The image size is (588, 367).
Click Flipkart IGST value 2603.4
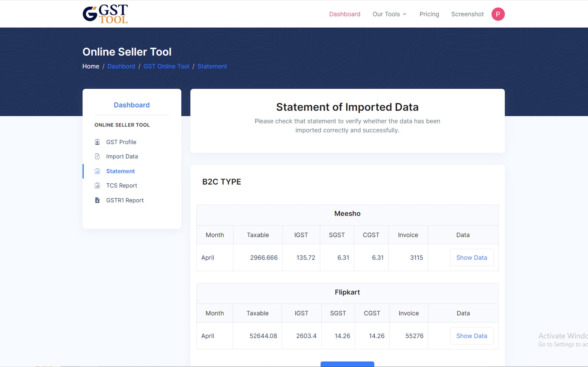[x=306, y=336]
